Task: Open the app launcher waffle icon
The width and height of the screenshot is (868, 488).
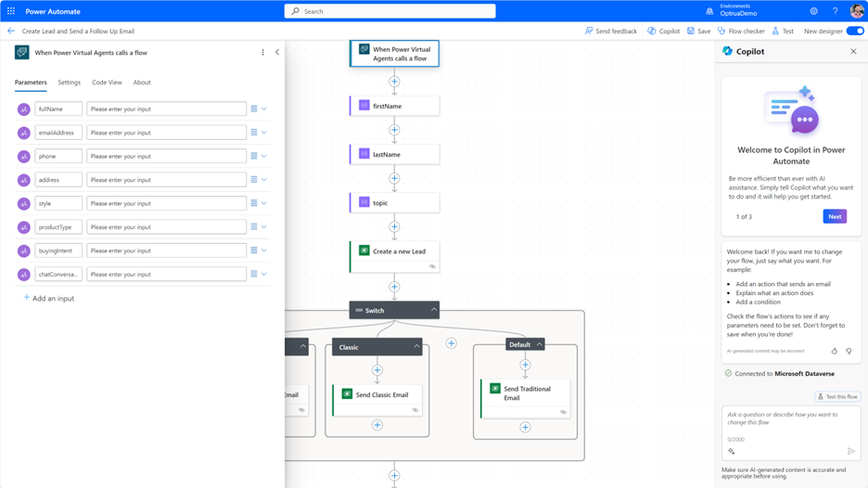Action: pyautogui.click(x=11, y=11)
